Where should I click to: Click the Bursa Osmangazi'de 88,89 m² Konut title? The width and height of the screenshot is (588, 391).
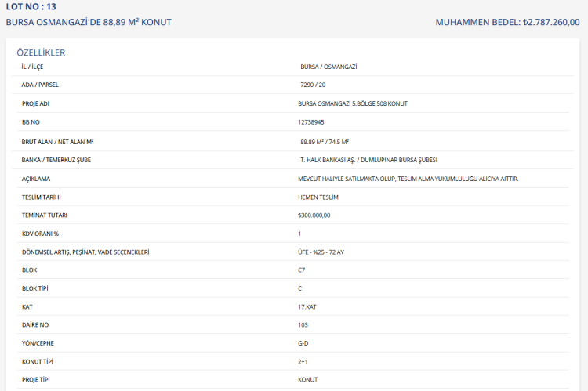click(x=89, y=22)
